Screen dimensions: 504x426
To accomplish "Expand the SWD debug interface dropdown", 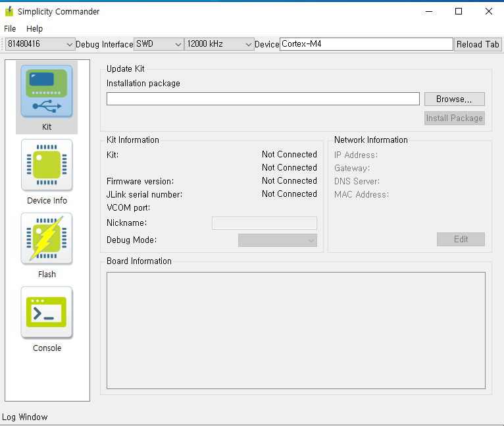I will [x=159, y=44].
